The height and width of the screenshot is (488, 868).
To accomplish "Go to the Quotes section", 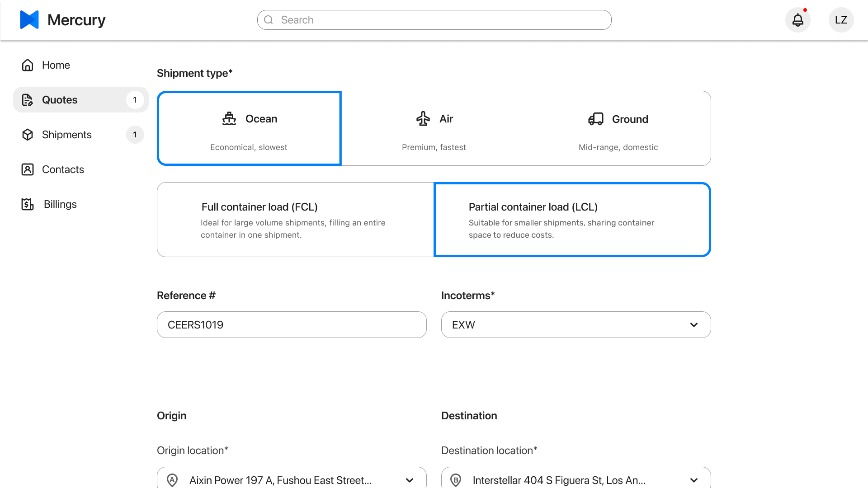I will tap(60, 100).
